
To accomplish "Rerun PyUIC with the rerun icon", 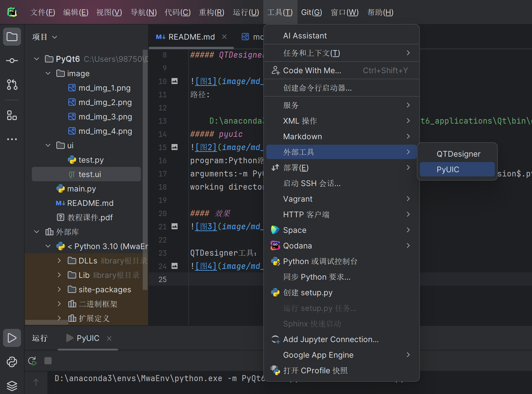I will tap(32, 361).
